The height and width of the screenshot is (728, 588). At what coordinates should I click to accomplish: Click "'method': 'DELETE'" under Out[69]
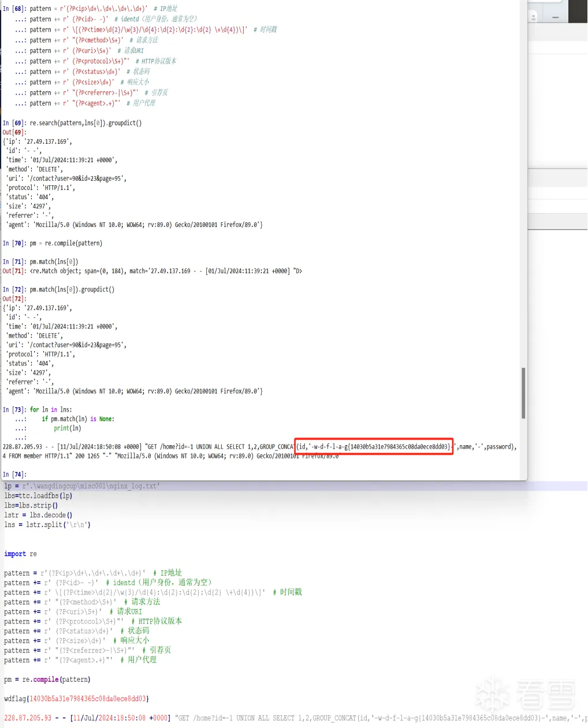pos(35,169)
